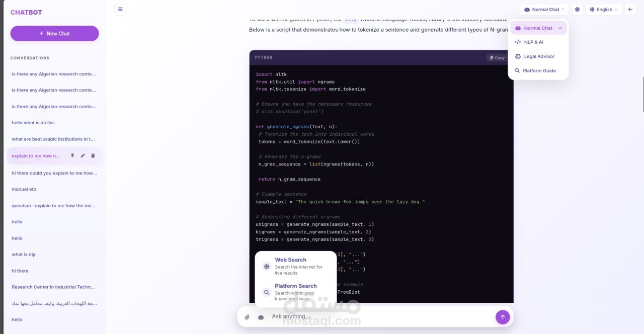Delete the selected conversation with trash icon
Screen dimensions: 644x334
(93, 156)
